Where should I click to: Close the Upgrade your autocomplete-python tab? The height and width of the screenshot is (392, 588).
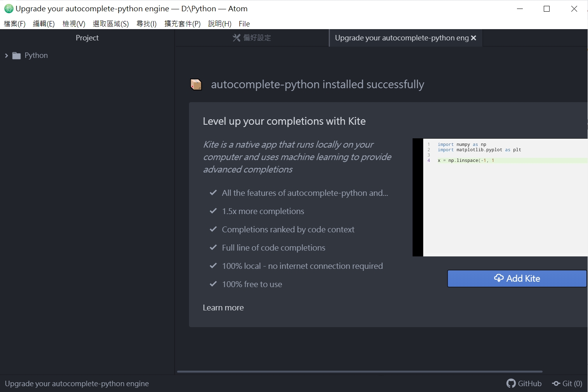474,38
